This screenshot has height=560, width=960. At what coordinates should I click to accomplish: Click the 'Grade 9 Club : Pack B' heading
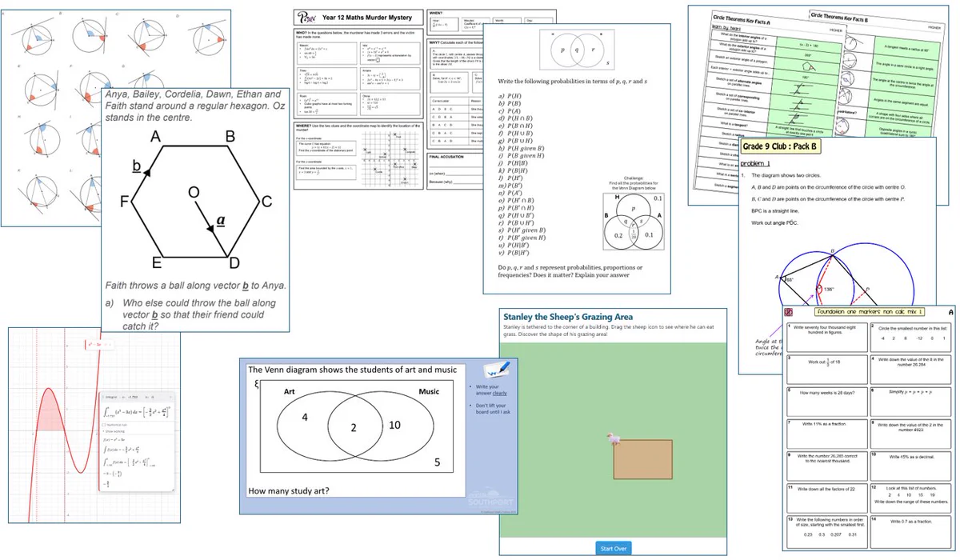click(x=780, y=148)
